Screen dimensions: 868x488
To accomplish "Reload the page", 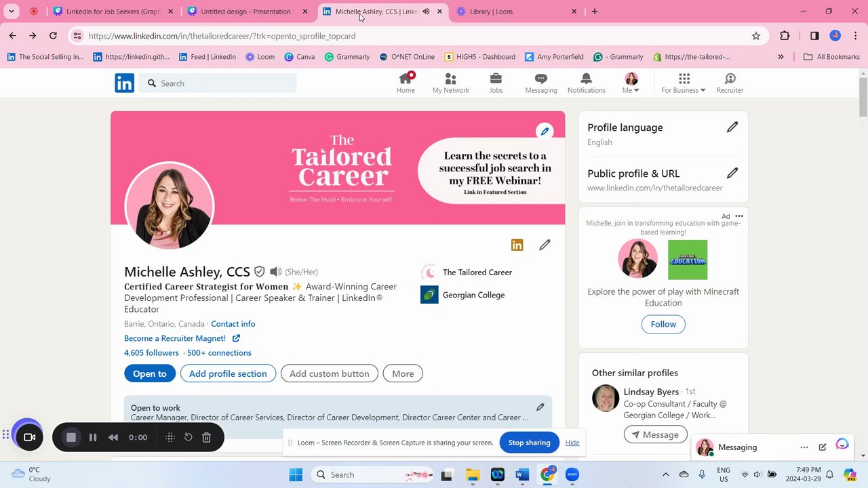I will [x=53, y=36].
